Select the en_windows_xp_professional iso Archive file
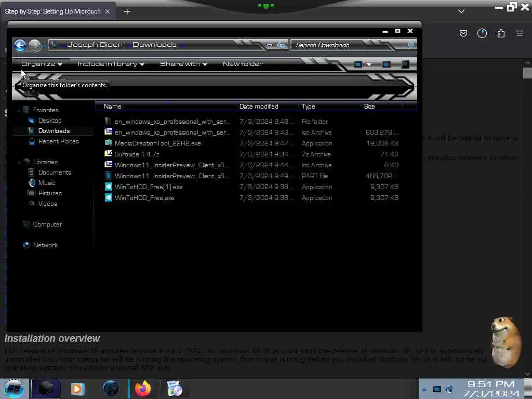 click(251, 132)
